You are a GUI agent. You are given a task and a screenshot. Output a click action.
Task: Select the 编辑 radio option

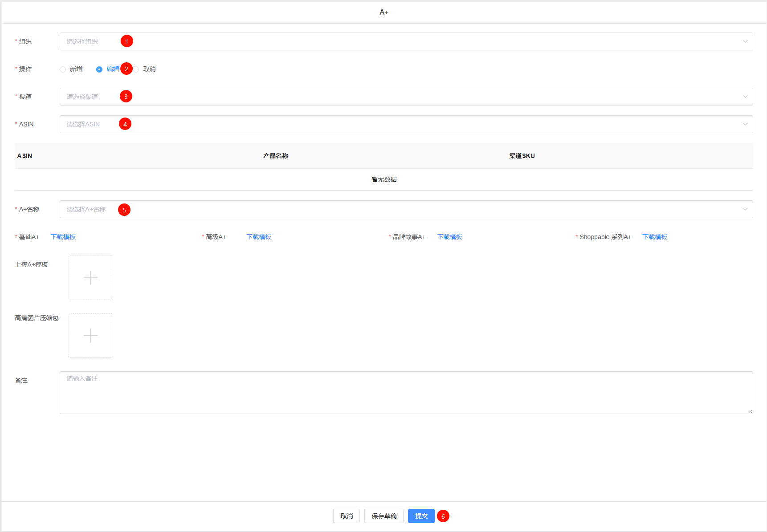point(99,69)
